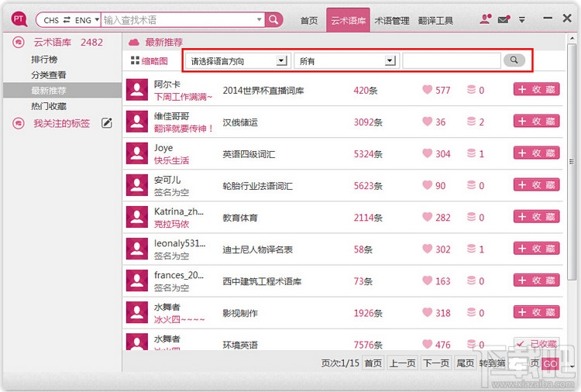Image resolution: width=581 pixels, height=392 pixels.
Task: Click the 我关注的标签 sidebar section icon
Action: [x=18, y=123]
